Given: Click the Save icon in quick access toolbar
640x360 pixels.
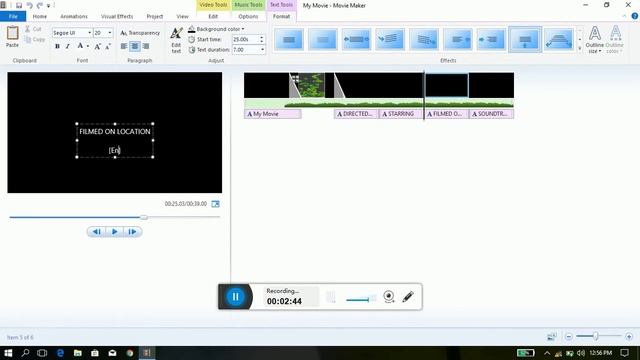Looking at the screenshot, I should 19,5.
